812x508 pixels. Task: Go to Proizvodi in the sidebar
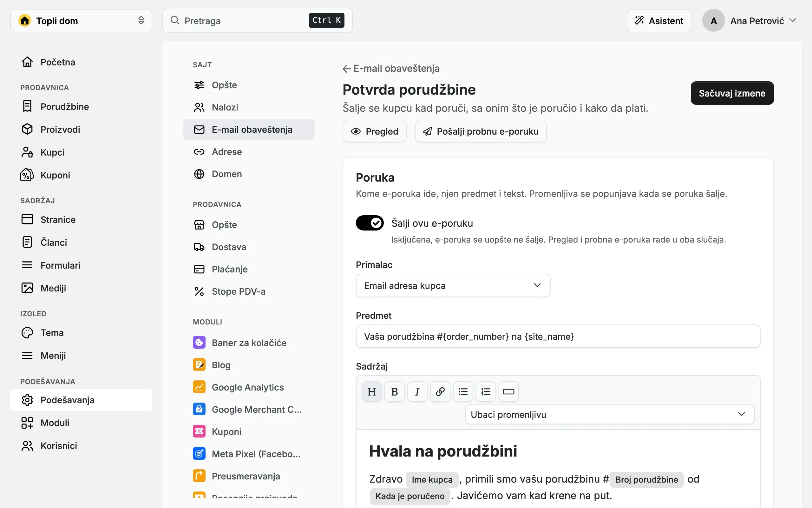click(x=81, y=129)
